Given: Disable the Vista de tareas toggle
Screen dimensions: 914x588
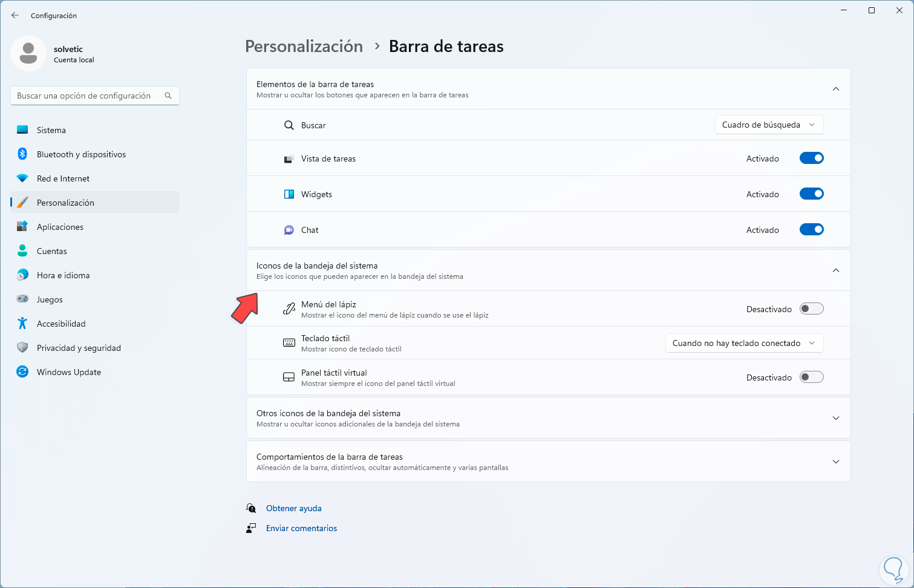Looking at the screenshot, I should click(x=811, y=158).
